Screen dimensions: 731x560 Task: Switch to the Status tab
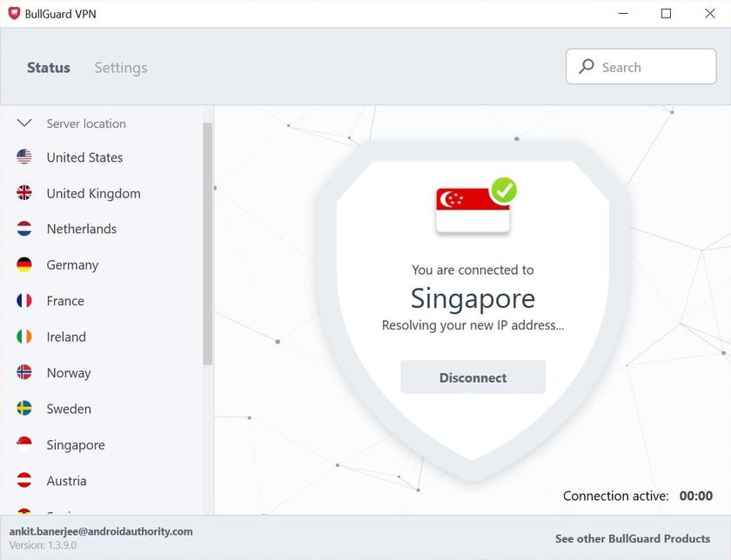[x=49, y=68]
